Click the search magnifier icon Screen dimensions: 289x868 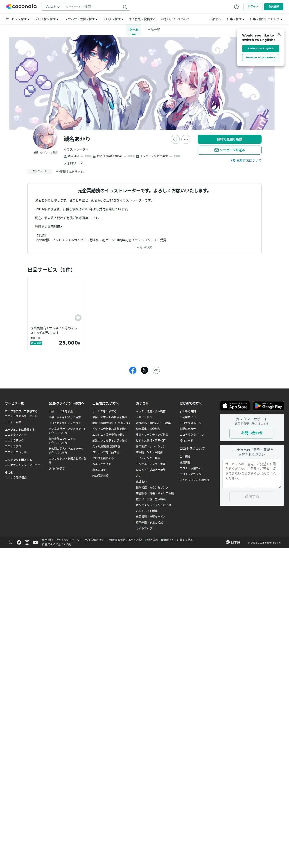tap(125, 7)
